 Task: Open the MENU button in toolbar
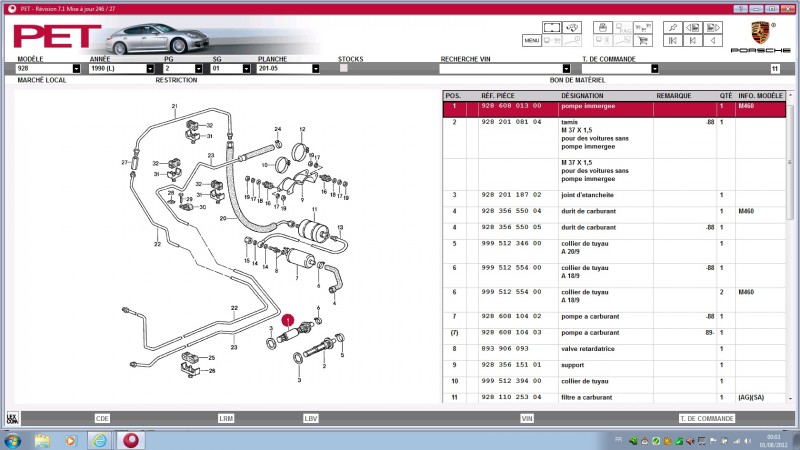coord(532,40)
